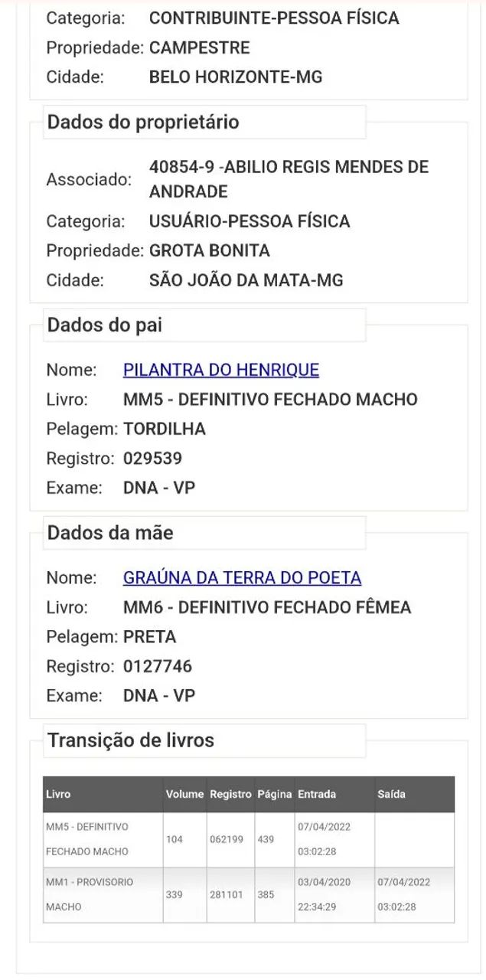Click the associado ABILIO REGIS MENDES DE ANDRADE

click(x=289, y=178)
